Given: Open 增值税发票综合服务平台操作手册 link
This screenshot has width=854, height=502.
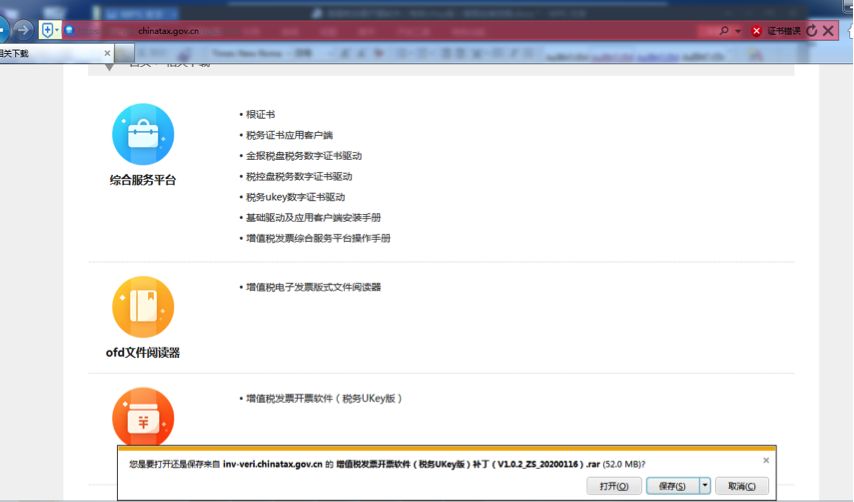Looking at the screenshot, I should click(x=318, y=238).
